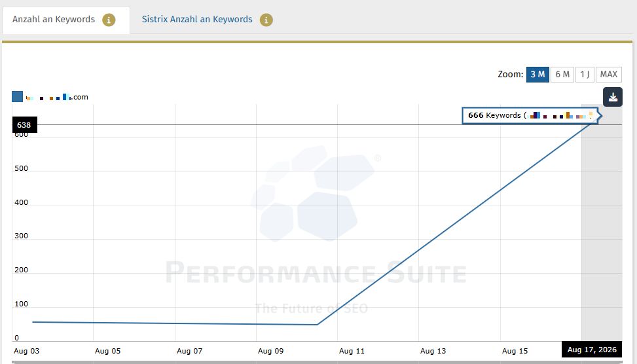Click the Aug 15 axis label

(x=515, y=351)
